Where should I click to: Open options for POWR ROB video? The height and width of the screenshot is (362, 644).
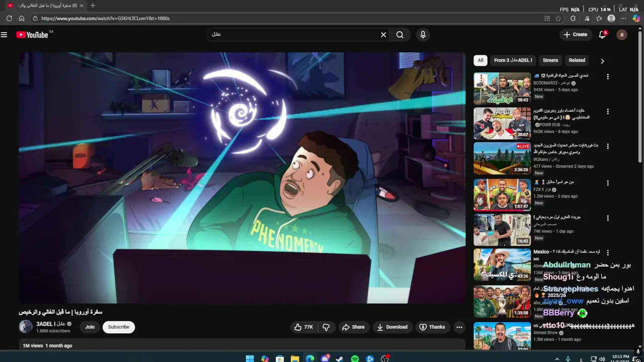tap(608, 112)
